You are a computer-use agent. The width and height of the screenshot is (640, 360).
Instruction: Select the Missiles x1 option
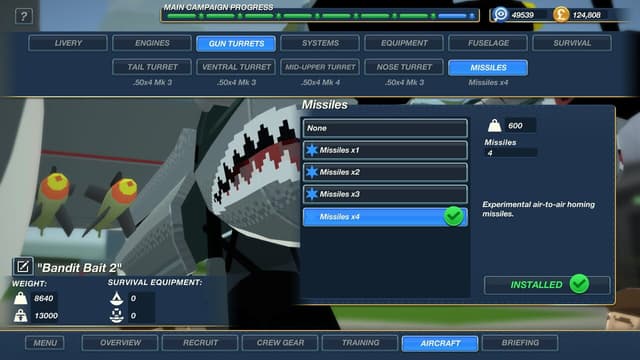pyautogui.click(x=385, y=150)
